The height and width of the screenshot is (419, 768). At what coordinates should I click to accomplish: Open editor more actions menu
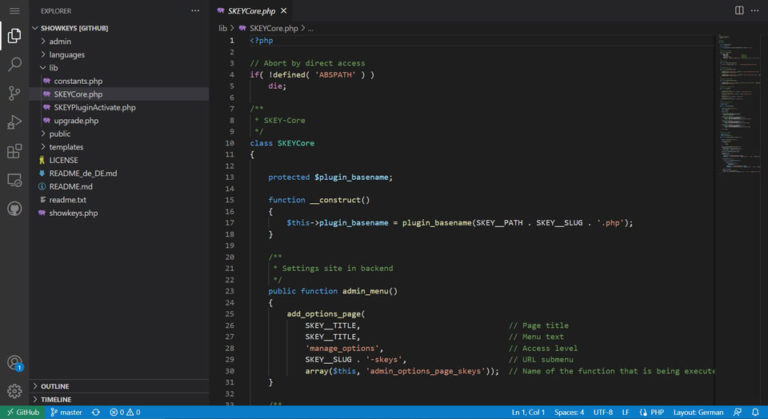tap(755, 10)
